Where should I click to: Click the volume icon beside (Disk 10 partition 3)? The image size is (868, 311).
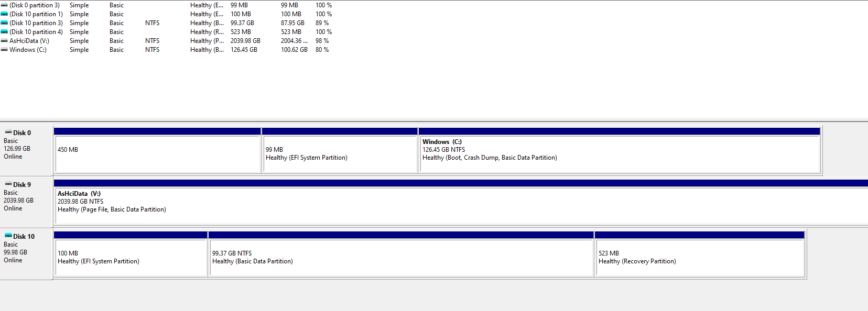pyautogui.click(x=4, y=23)
